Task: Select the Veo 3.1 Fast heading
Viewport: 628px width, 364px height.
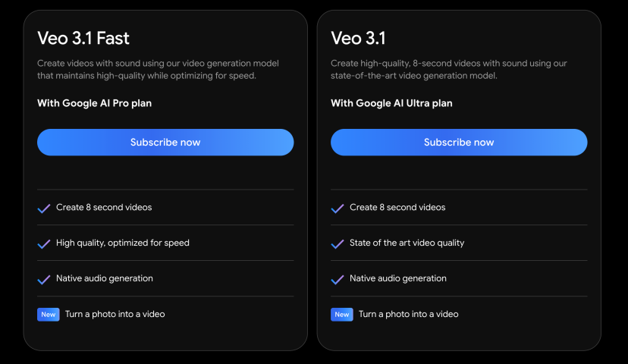Action: click(83, 38)
